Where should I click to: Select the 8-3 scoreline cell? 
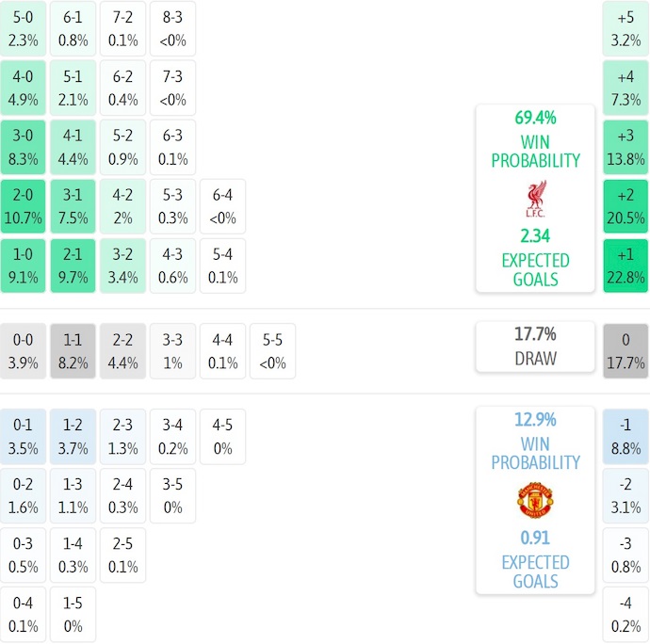(172, 28)
